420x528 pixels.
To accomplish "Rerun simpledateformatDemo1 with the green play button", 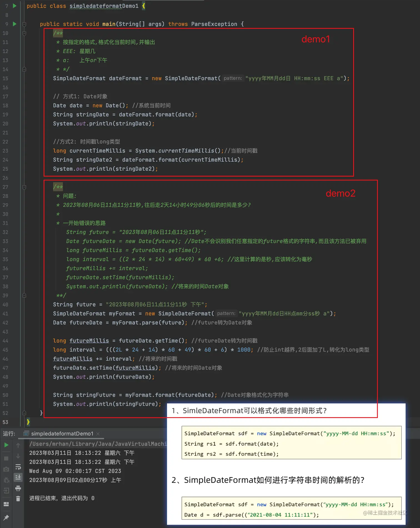I will [x=6, y=445].
